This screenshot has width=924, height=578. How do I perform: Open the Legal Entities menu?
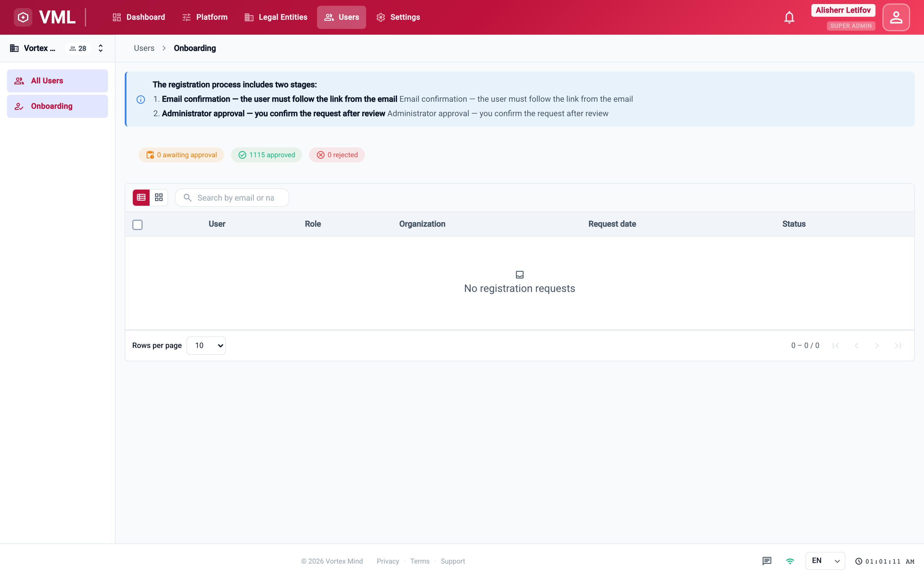[x=276, y=17]
